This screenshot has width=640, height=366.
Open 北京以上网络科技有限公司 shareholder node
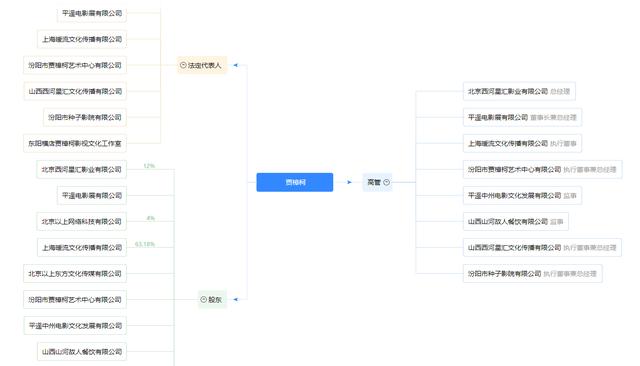pos(82,222)
